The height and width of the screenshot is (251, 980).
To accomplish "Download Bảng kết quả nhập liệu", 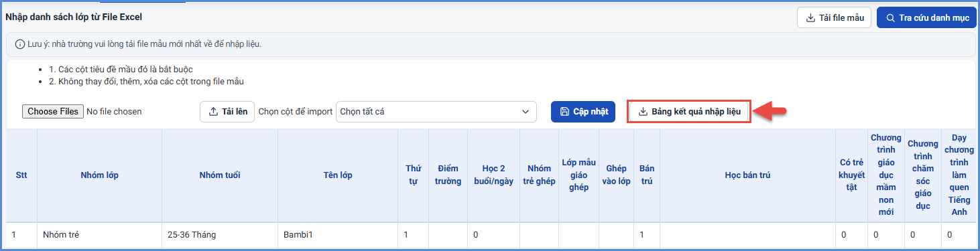I will pyautogui.click(x=688, y=112).
